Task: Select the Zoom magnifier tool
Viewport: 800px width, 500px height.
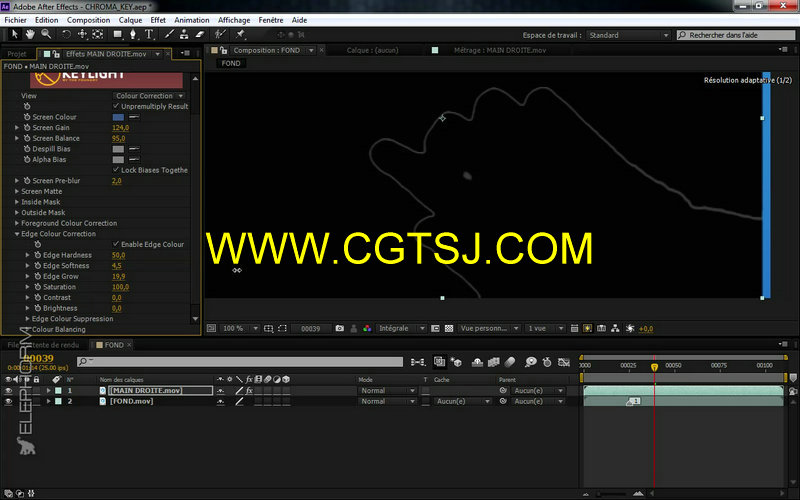Action: tap(46, 34)
